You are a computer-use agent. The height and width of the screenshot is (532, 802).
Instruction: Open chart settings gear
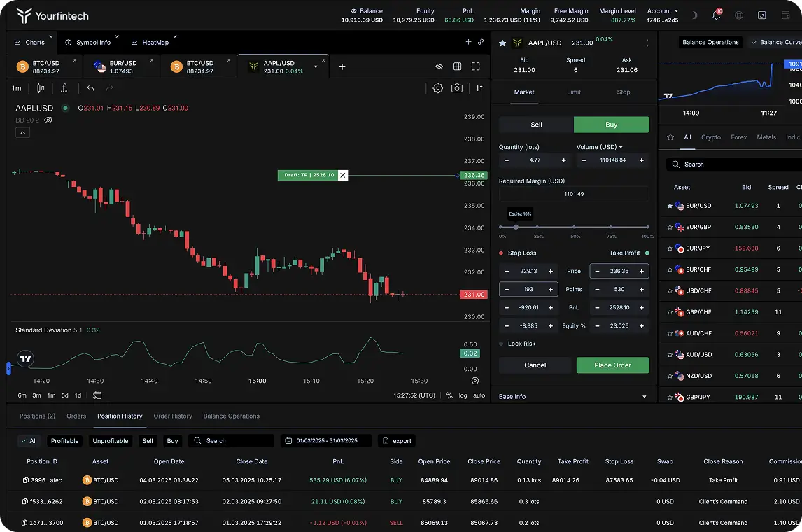pyautogui.click(x=438, y=88)
